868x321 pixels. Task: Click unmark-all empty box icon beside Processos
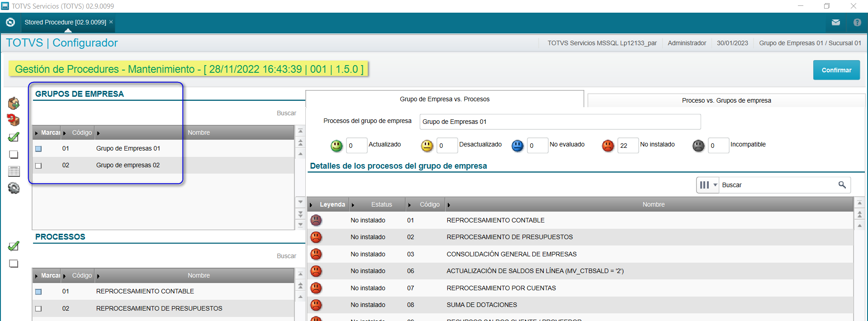14,263
